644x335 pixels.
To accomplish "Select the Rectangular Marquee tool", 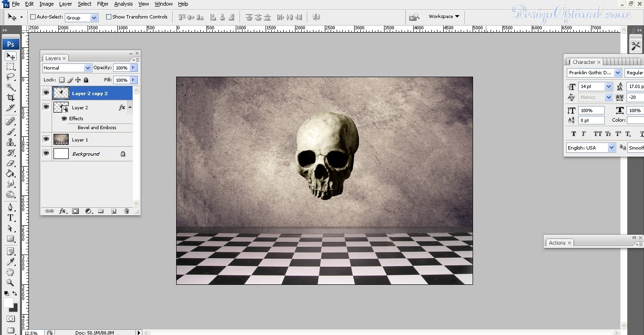I will 10,67.
